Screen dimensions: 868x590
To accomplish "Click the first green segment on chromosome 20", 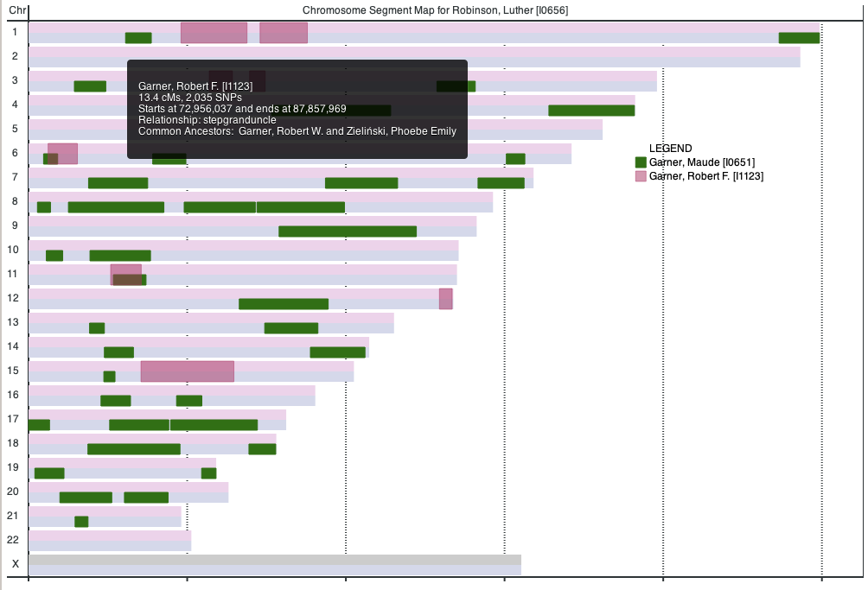I will coord(86,498).
